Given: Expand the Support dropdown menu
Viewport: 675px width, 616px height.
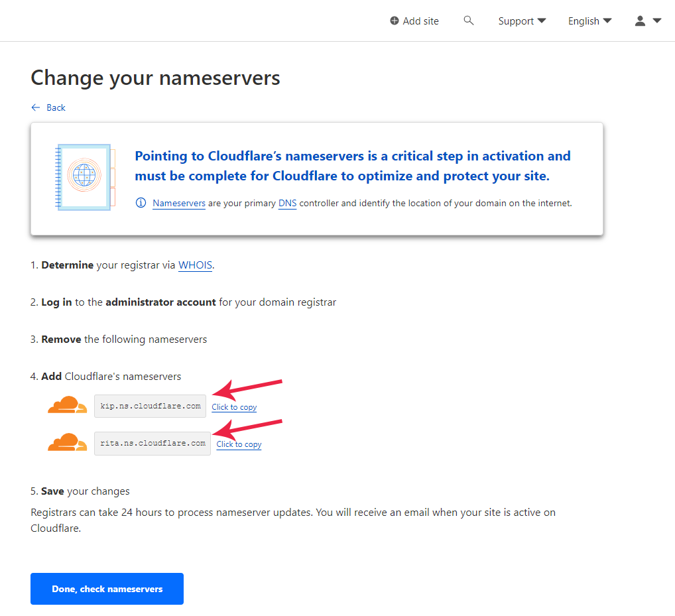Looking at the screenshot, I should point(522,21).
